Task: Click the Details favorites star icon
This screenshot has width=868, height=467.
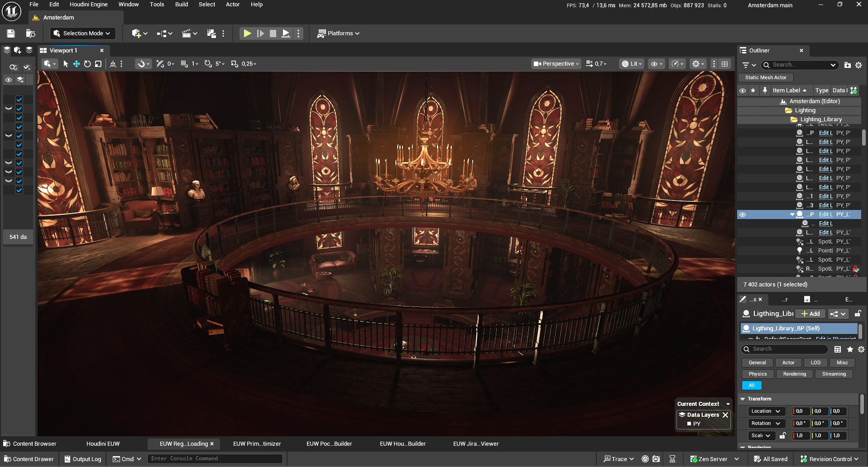Action: [850, 349]
